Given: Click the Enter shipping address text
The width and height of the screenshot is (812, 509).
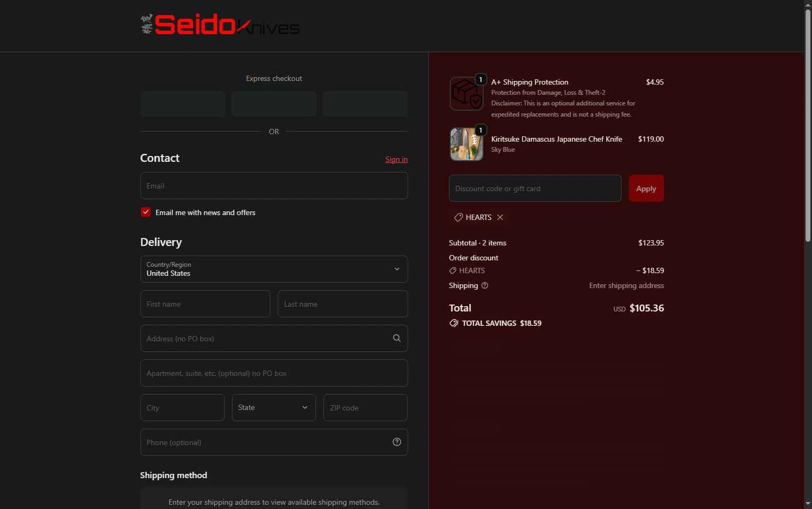Looking at the screenshot, I should [x=626, y=285].
